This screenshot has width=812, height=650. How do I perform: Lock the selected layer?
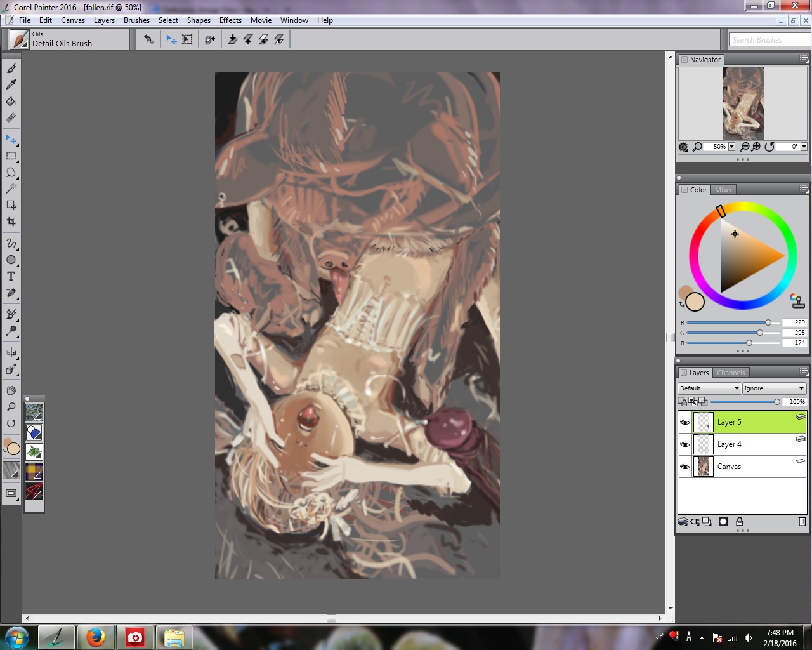tap(739, 521)
